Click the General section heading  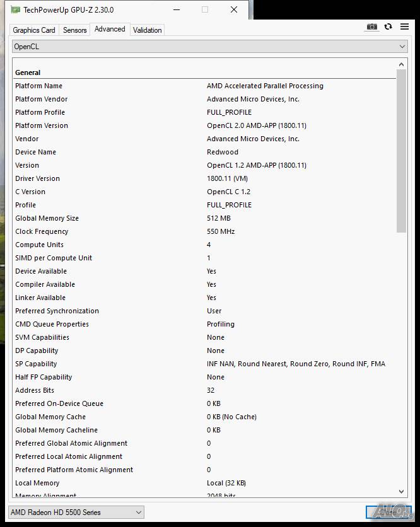[x=28, y=72]
